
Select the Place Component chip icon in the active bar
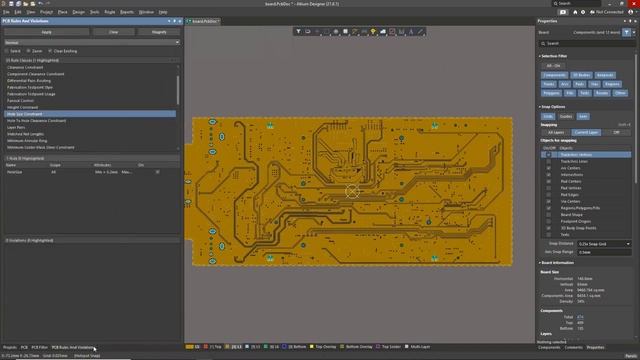click(345, 31)
